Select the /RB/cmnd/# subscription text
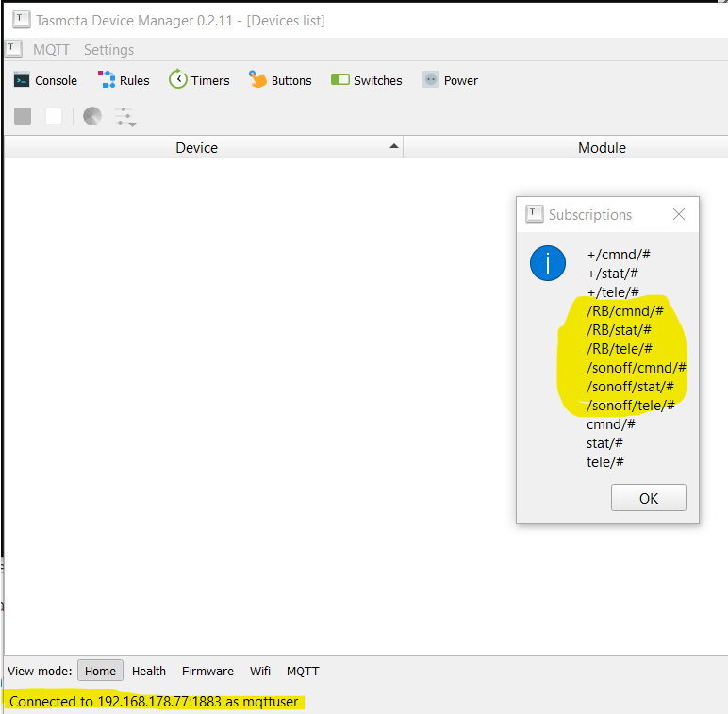Screen dimensions: 728x714 (x=625, y=311)
